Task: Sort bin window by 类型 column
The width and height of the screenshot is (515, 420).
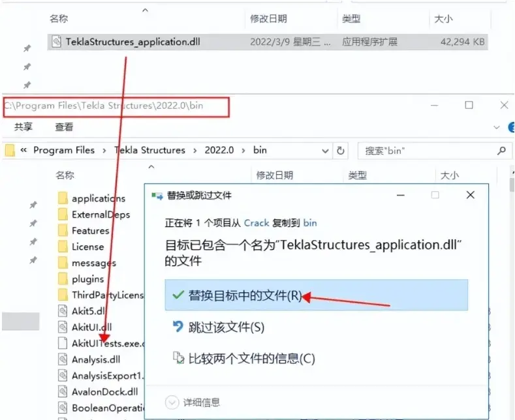Action: [357, 175]
